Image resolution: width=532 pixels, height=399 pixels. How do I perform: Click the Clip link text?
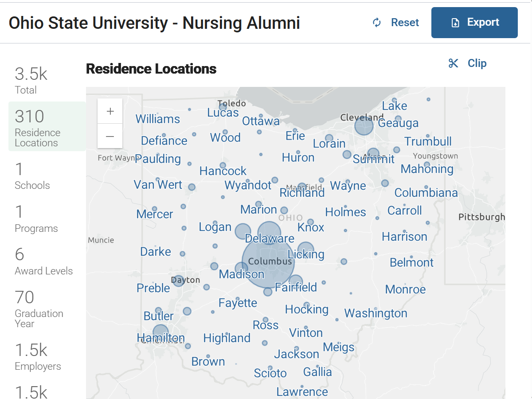tap(477, 63)
